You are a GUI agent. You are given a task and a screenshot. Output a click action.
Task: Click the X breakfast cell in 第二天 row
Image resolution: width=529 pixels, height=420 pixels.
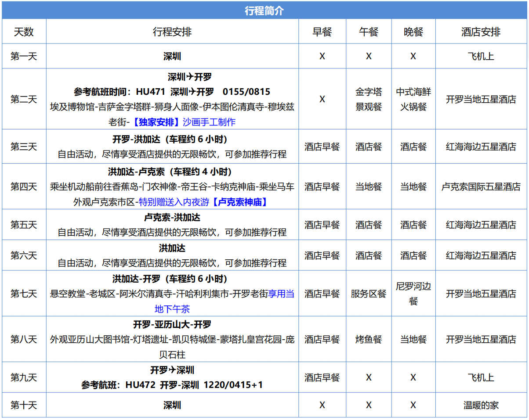322,99
